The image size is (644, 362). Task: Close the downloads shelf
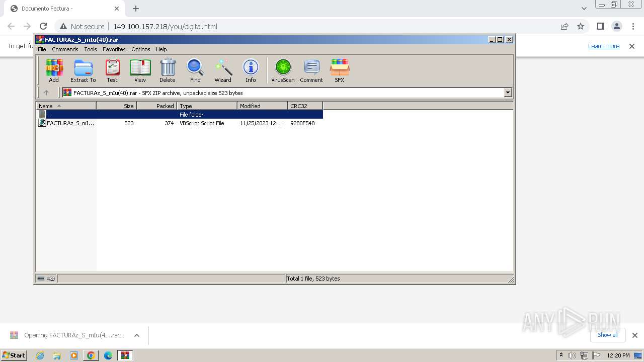(635, 335)
